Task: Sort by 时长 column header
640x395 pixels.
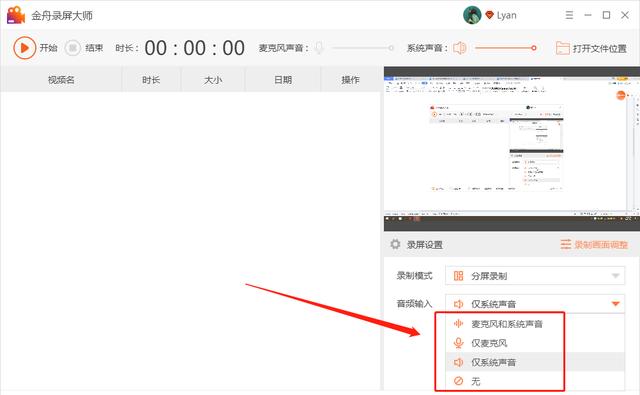Action: pos(151,80)
